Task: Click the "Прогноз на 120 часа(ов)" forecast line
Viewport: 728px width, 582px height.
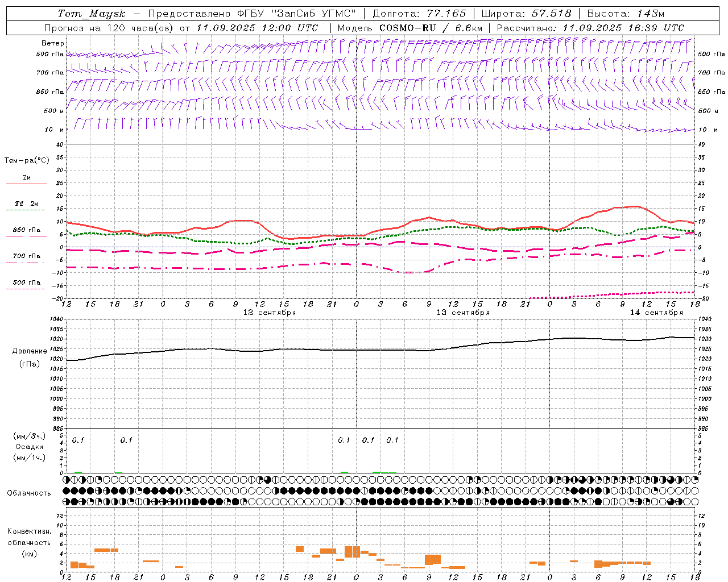Action: [181, 28]
